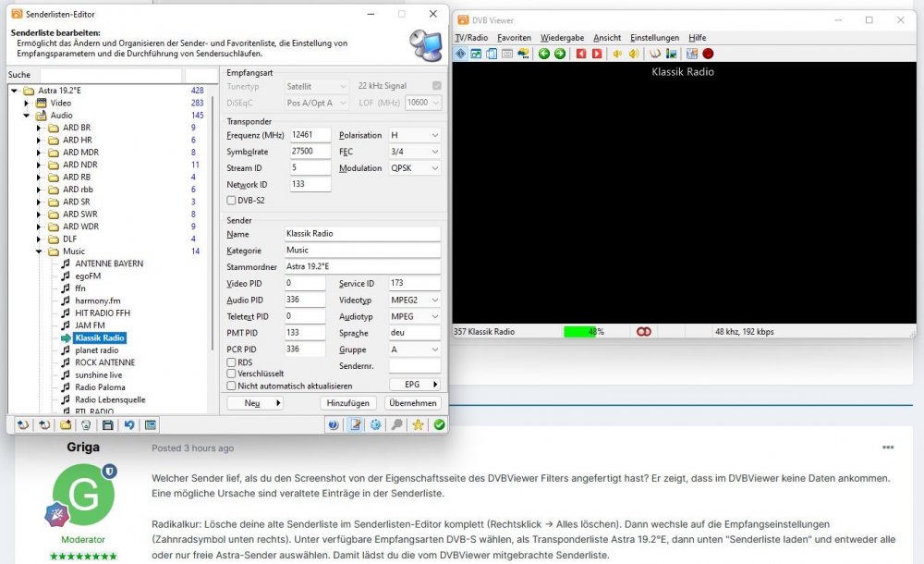The height and width of the screenshot is (564, 924).
Task: Expand the ARD NDR folder in tree
Action: tap(40, 165)
